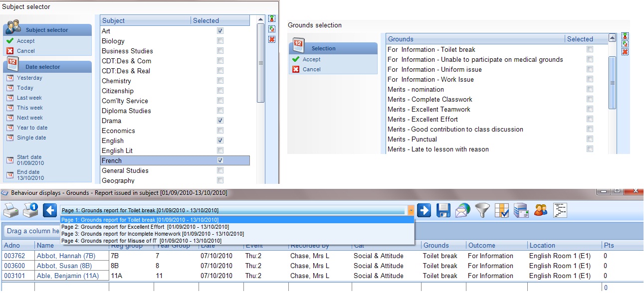The height and width of the screenshot is (293, 644).
Task: Click the green arrow select-all icon beside the Grounds list
Action: tap(625, 36)
